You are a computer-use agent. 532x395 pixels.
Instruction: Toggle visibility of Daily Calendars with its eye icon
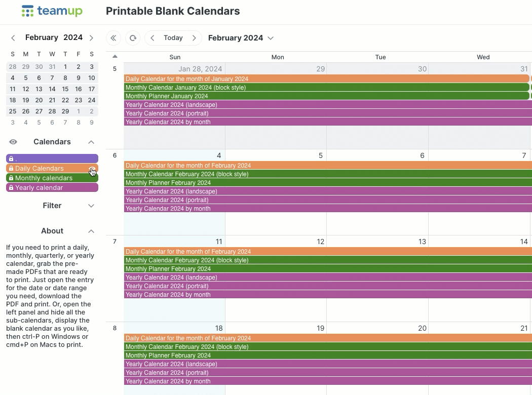coord(93,168)
